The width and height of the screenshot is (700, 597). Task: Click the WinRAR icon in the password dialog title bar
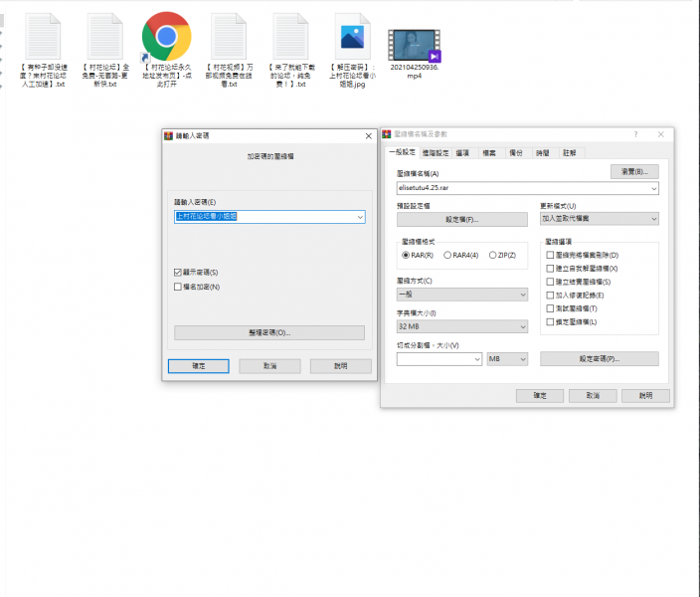168,134
